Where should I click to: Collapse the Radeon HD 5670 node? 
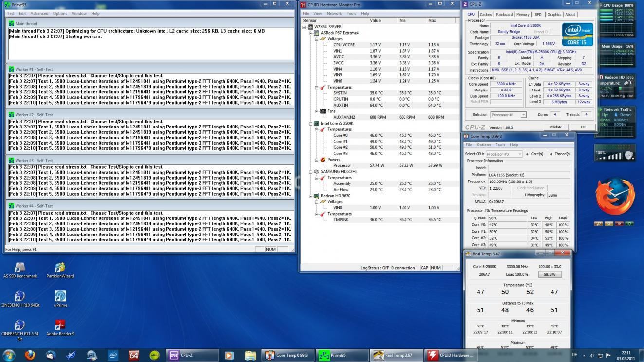pos(310,196)
